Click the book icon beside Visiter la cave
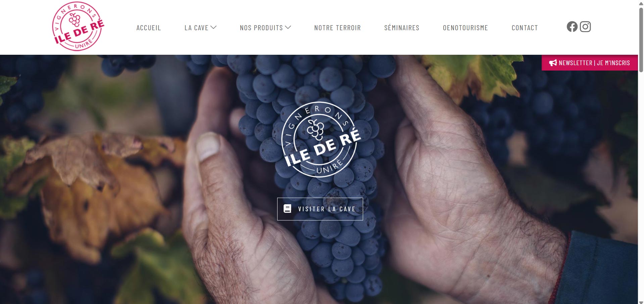This screenshot has width=644, height=304. 287,209
